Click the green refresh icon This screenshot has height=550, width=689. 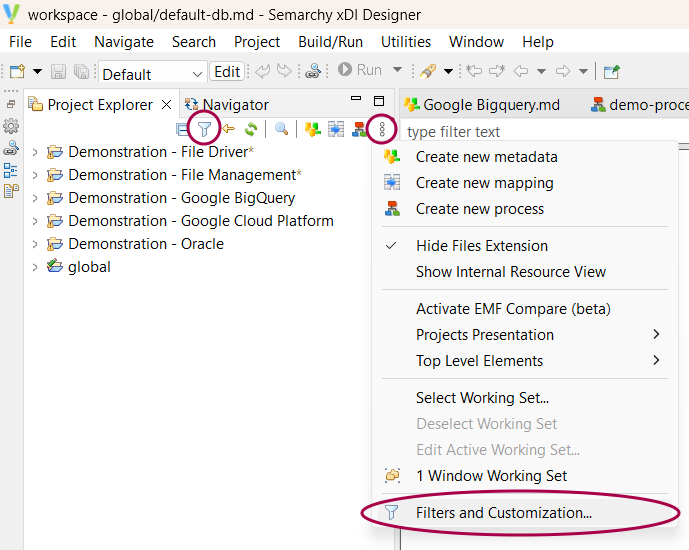tap(251, 129)
